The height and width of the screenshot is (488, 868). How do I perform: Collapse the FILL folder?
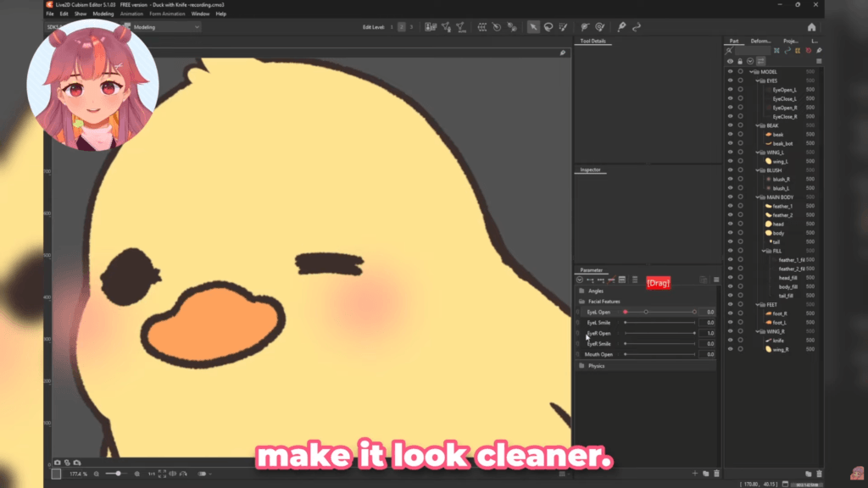tap(764, 251)
